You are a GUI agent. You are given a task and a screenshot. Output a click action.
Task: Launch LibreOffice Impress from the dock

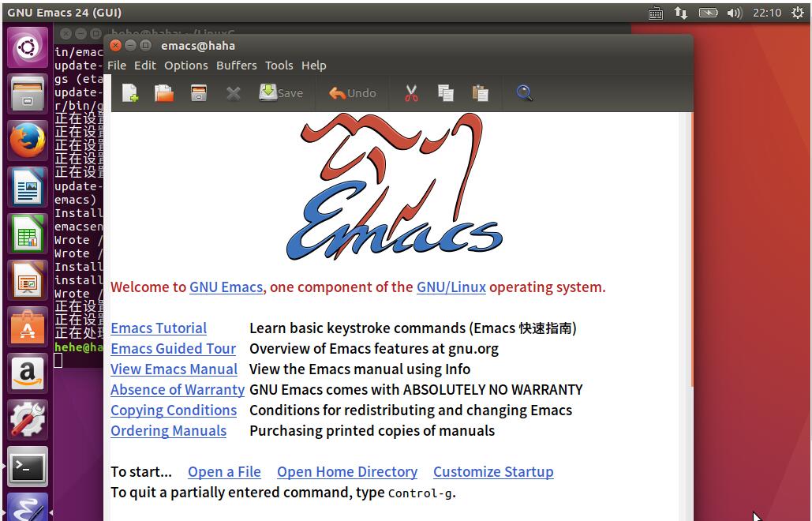click(x=28, y=280)
